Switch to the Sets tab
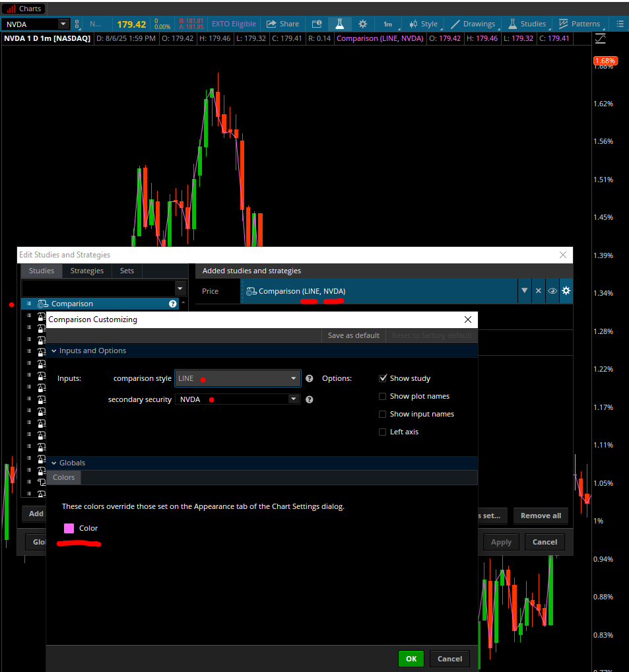Screen dimensions: 629x672 click(x=127, y=271)
